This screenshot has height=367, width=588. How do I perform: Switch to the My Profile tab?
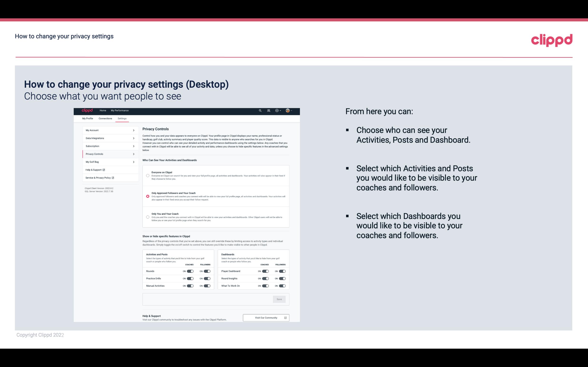click(88, 118)
